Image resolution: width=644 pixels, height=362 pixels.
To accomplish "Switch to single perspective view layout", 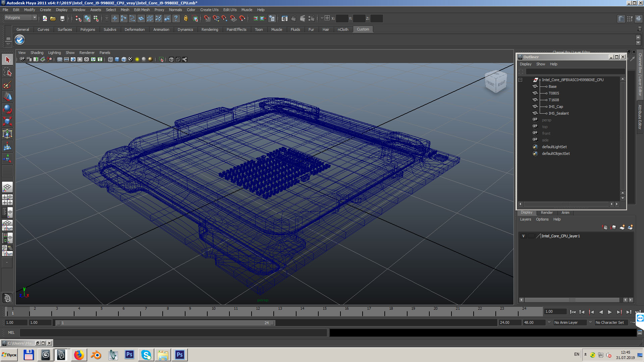I will click(x=7, y=187).
